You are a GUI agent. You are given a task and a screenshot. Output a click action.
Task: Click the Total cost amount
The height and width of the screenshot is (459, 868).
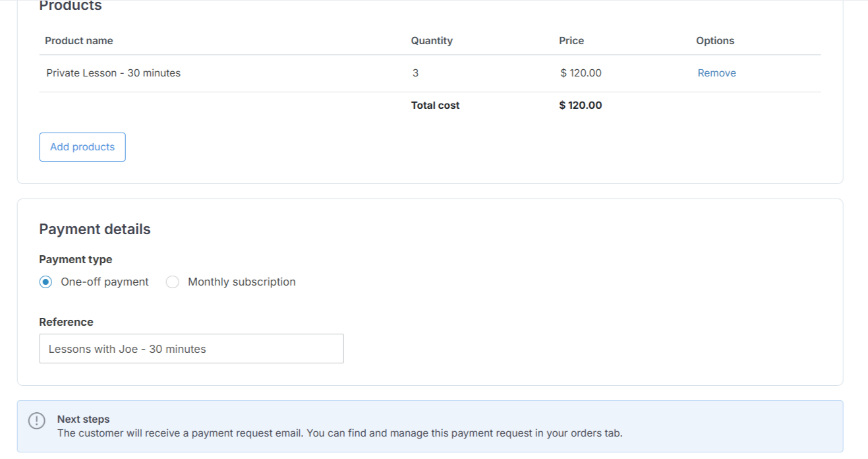pyautogui.click(x=579, y=105)
